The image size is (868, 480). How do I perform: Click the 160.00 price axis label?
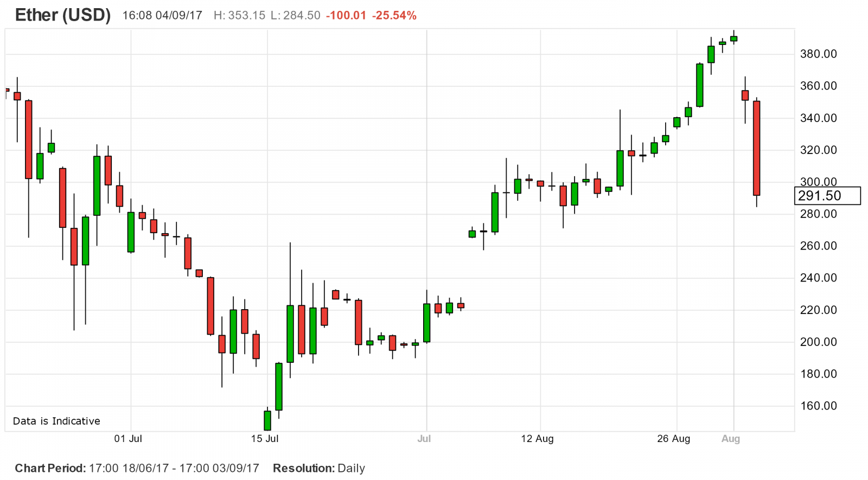point(818,406)
